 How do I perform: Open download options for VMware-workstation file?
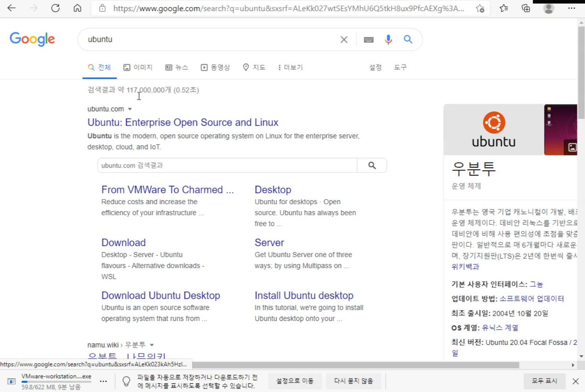tap(103, 381)
